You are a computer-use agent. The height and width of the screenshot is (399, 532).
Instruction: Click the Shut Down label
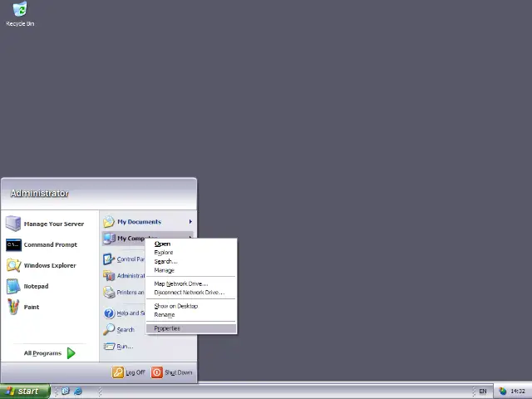click(179, 372)
